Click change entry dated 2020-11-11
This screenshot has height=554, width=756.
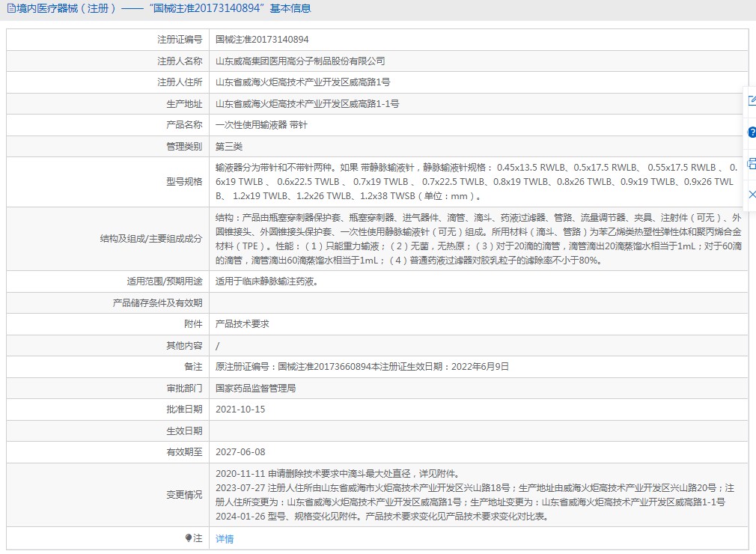coord(338,473)
